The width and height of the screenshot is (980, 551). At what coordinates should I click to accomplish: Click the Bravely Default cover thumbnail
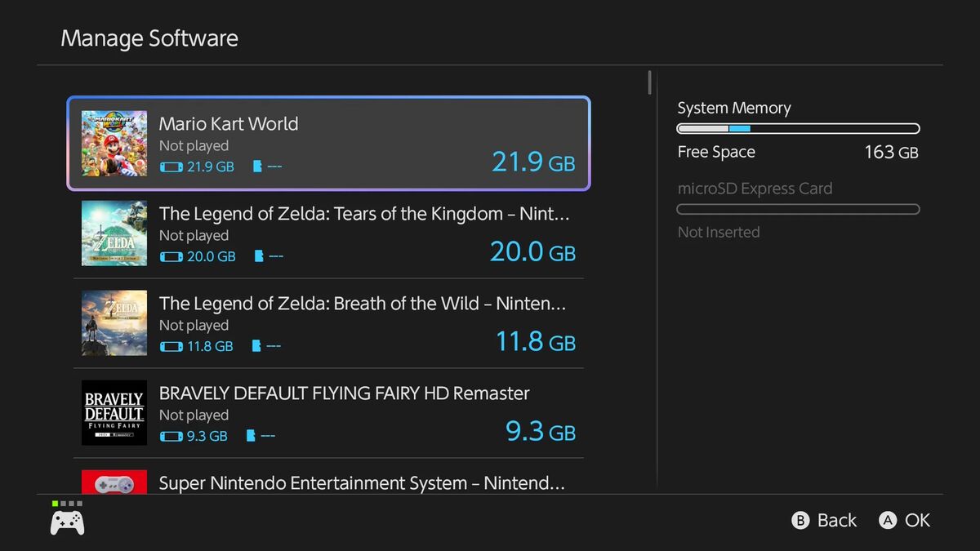(114, 413)
